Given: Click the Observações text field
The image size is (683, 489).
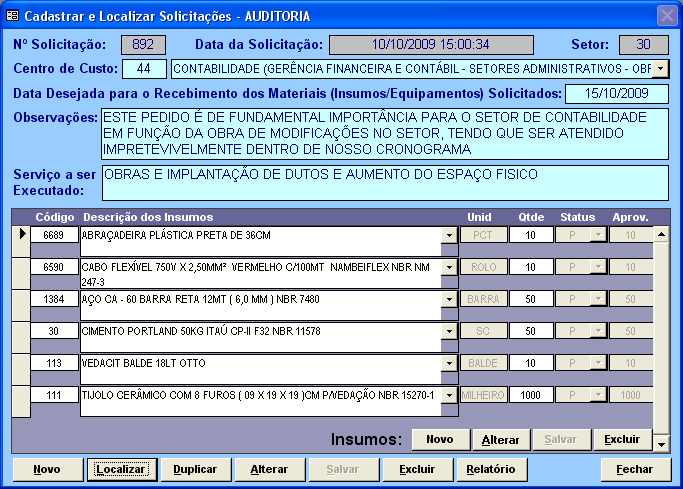Looking at the screenshot, I should pyautogui.click(x=384, y=133).
